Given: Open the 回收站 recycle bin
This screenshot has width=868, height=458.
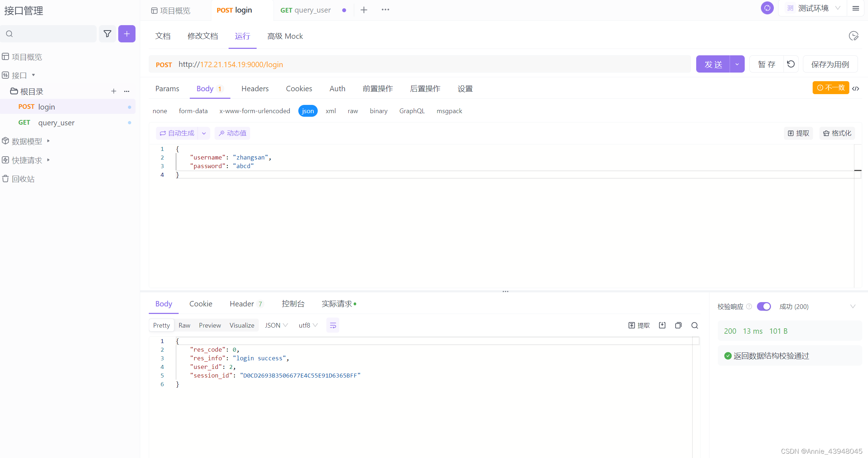Looking at the screenshot, I should click(19, 179).
